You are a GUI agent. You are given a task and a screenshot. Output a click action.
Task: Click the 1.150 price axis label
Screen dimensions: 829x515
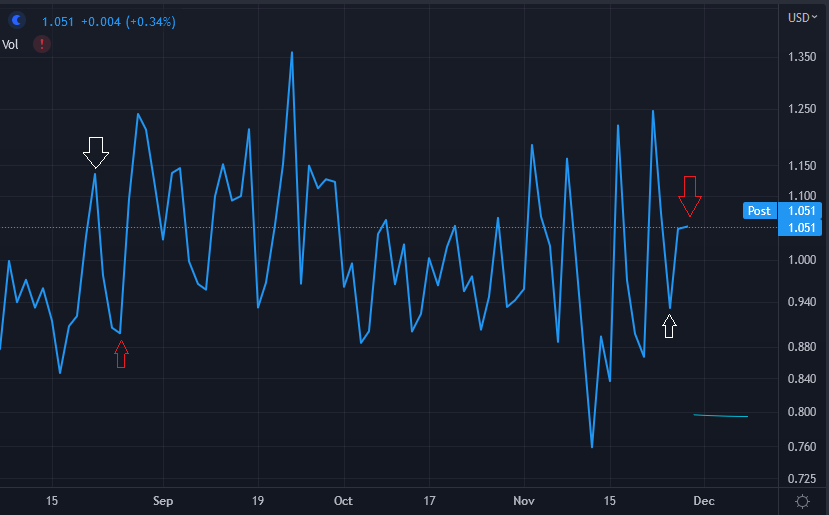(x=802, y=166)
